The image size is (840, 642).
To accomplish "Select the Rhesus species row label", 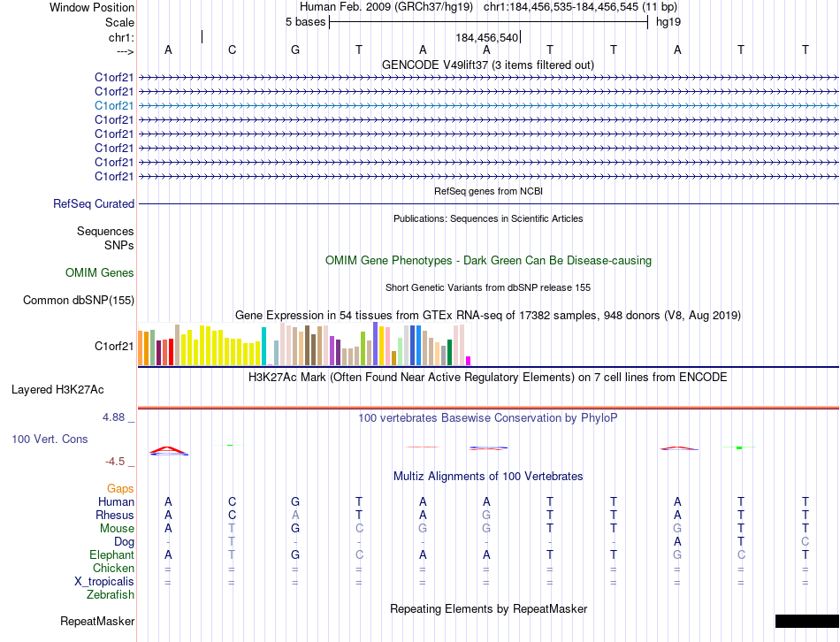I will (x=115, y=515).
